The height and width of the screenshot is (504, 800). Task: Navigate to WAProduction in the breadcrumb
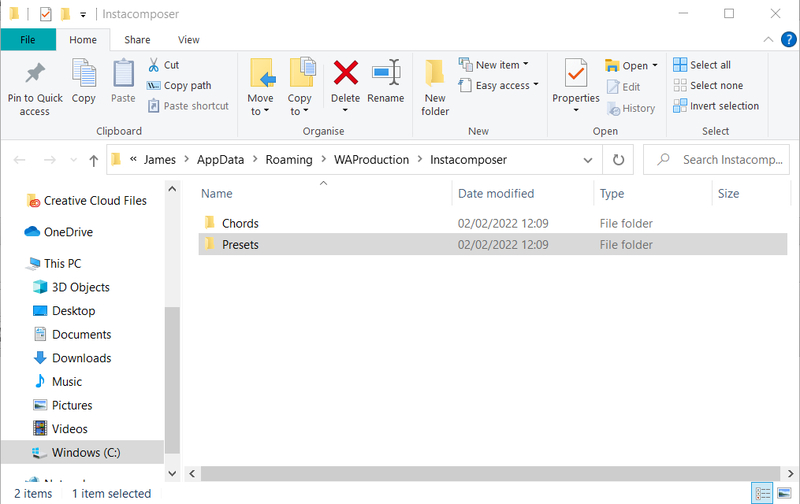coord(371,160)
